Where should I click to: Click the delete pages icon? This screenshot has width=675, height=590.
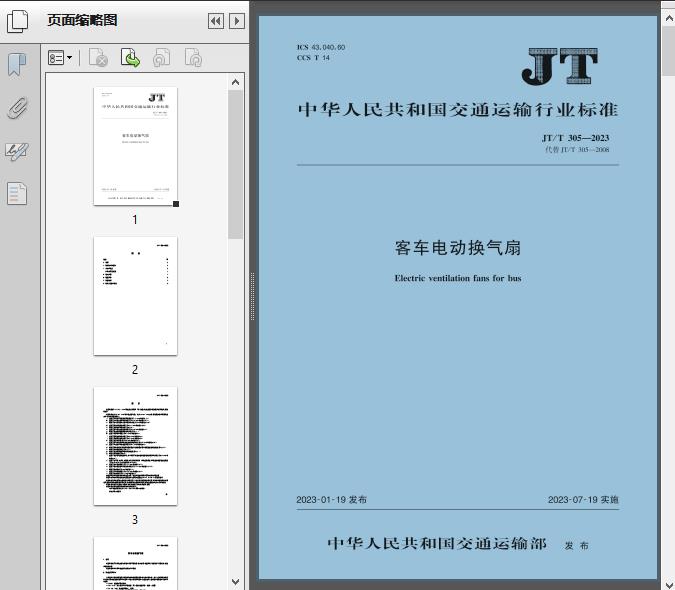98,58
